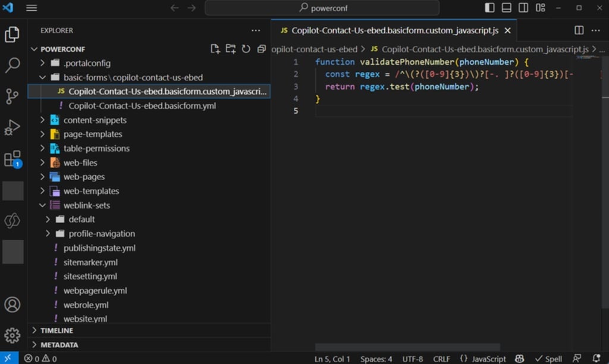609x364 pixels.
Task: Expand the web-pages folder
Action: point(42,177)
